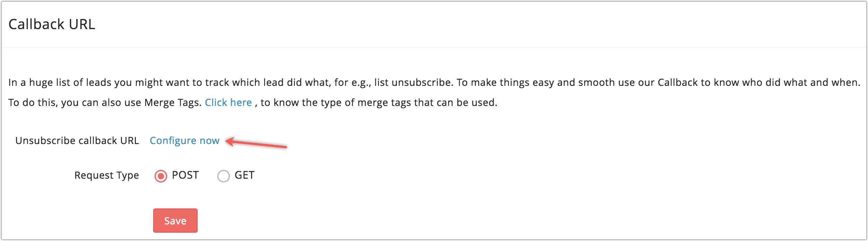Click the red arrow pointing at Configure now

pyautogui.click(x=257, y=143)
